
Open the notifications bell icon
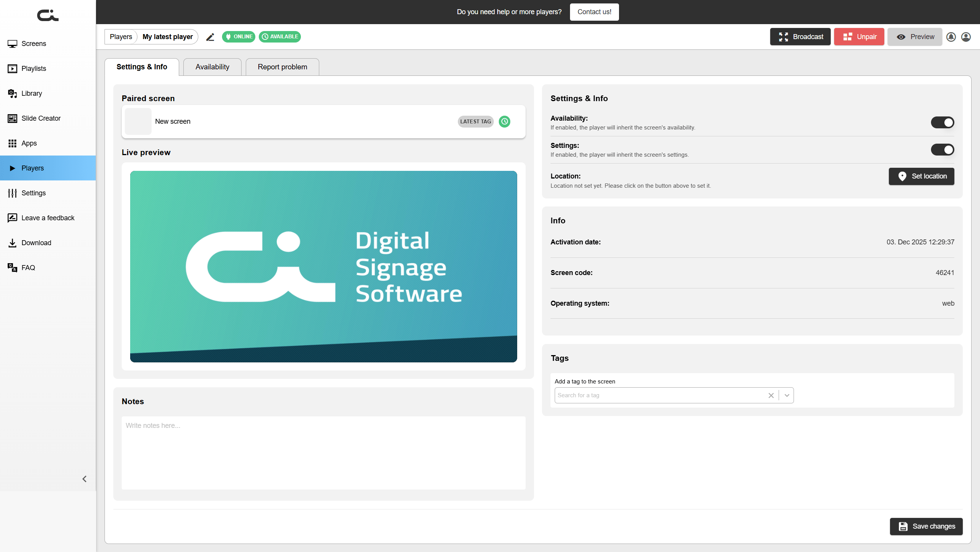pyautogui.click(x=951, y=37)
